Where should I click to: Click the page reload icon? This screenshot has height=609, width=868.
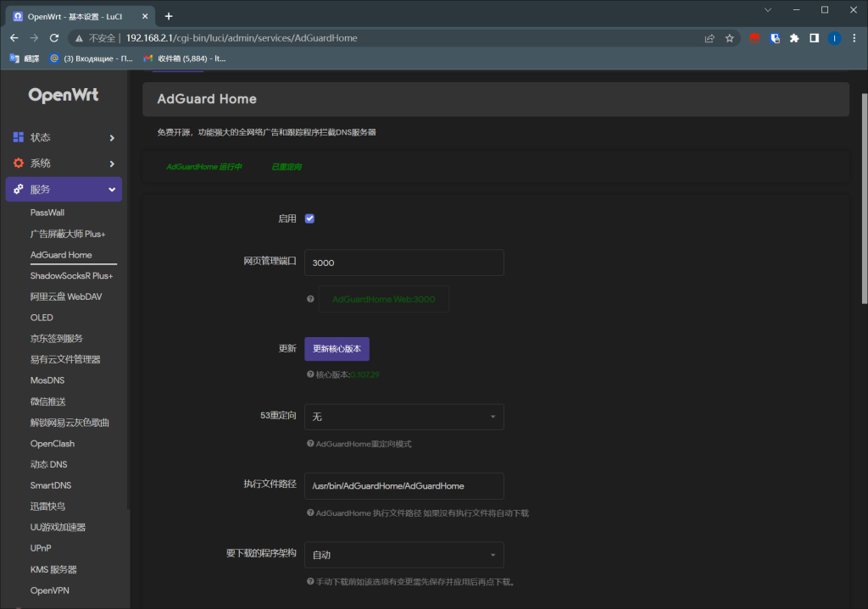tap(54, 38)
